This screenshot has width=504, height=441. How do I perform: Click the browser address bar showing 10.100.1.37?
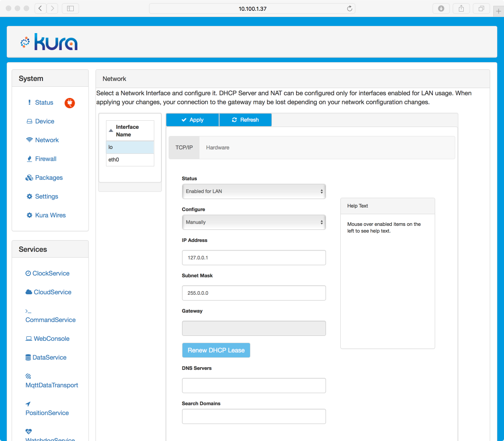pos(252,8)
